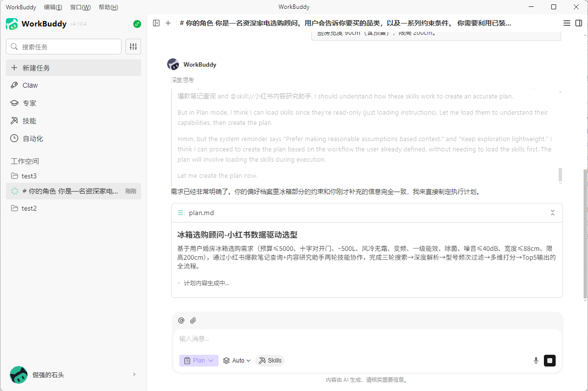Open the test2 workspace
588x391 pixels.
pyautogui.click(x=73, y=208)
